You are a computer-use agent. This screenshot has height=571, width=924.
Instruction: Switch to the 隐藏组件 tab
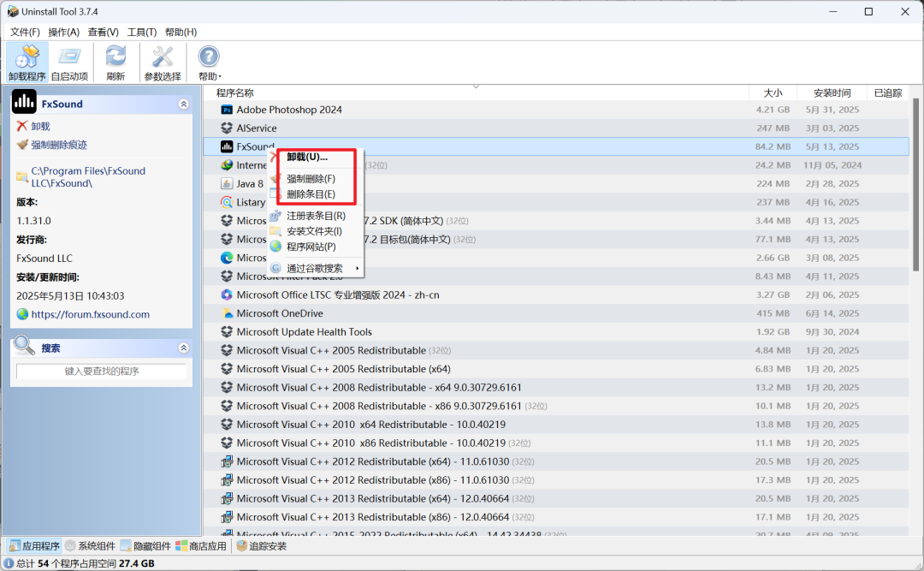[x=145, y=546]
